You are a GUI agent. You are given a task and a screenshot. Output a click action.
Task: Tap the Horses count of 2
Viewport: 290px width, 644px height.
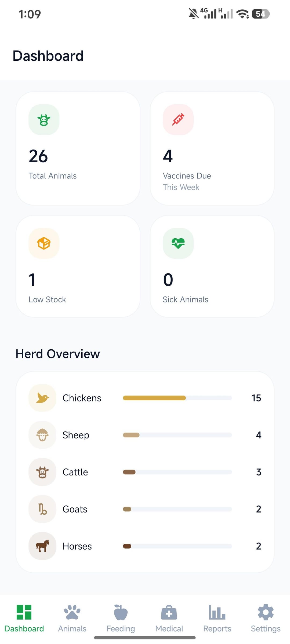pyautogui.click(x=258, y=546)
